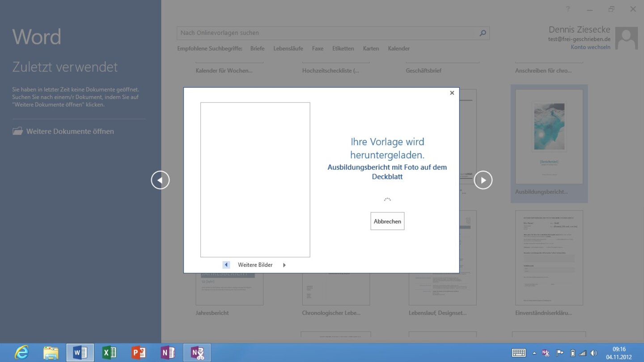The width and height of the screenshot is (644, 362).
Task: Click the OneNote tray icon
Action: point(546,353)
